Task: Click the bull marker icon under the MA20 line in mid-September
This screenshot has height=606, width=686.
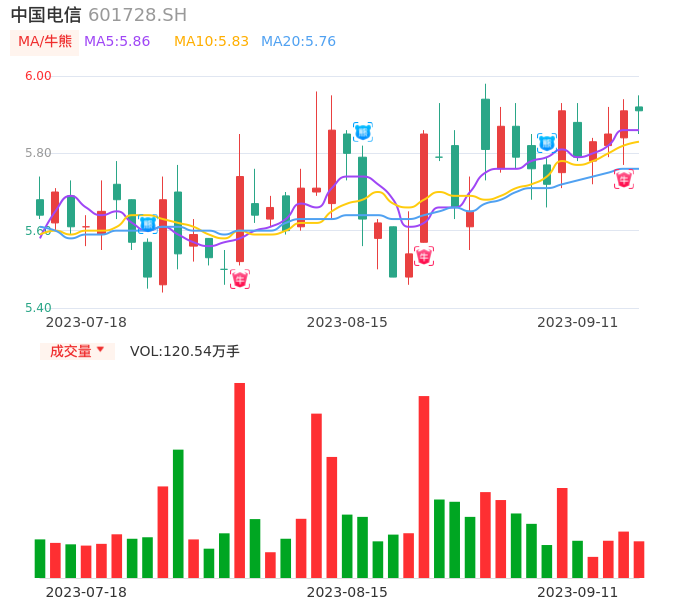Action: coord(624,179)
